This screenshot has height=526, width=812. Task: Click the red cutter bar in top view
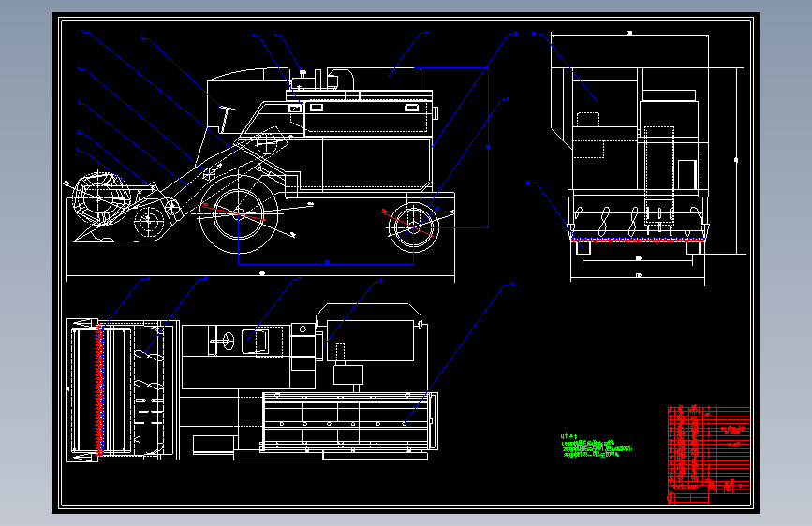coord(99,389)
